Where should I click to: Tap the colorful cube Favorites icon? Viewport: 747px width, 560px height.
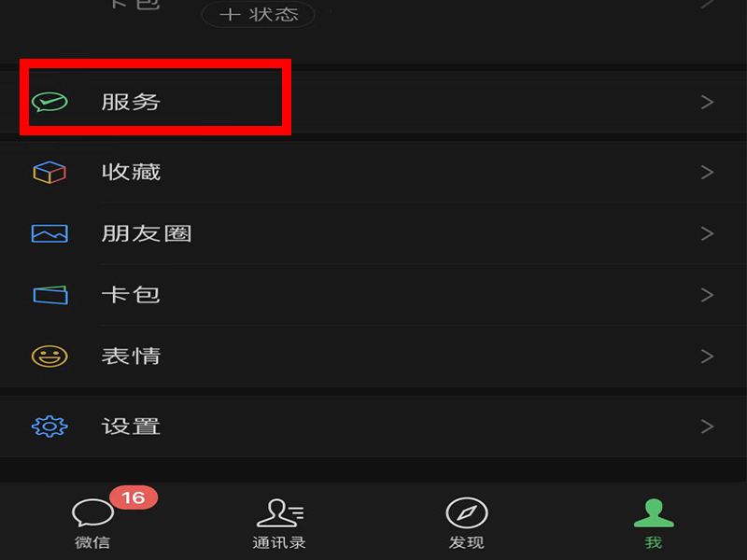pos(49,172)
